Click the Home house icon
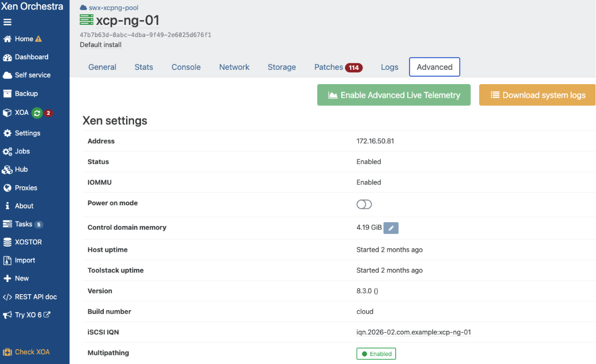This screenshot has width=596, height=364. (x=7, y=39)
